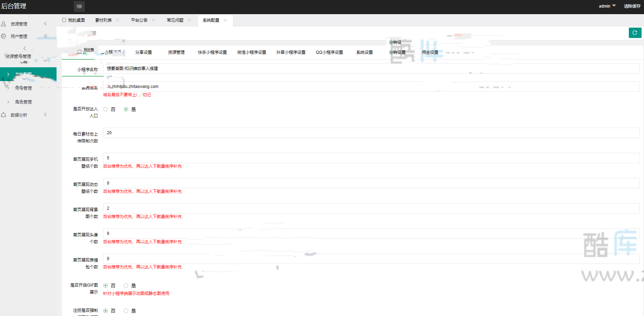644x316 pixels.
Task: Click the 系统域名 input field
Action: (371, 87)
